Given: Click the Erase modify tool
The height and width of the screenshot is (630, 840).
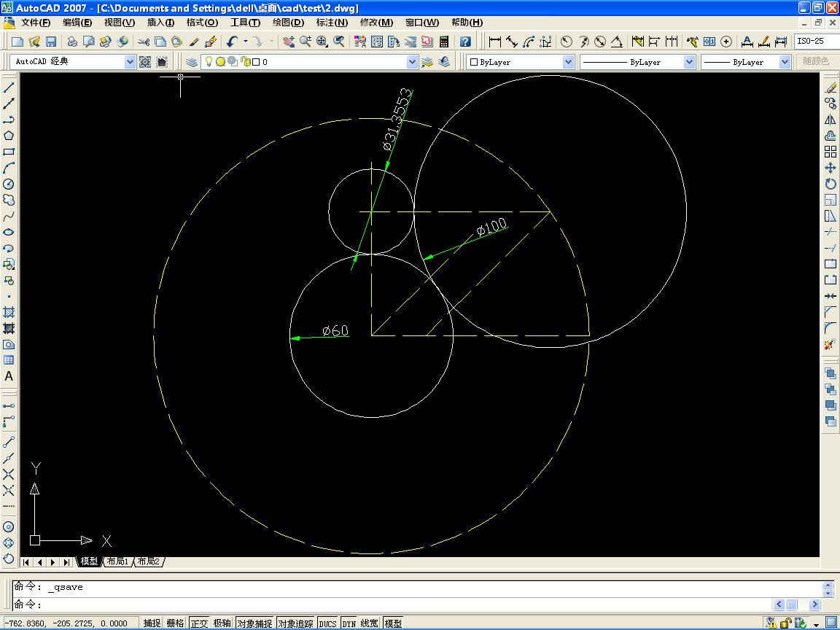Looking at the screenshot, I should click(831, 87).
